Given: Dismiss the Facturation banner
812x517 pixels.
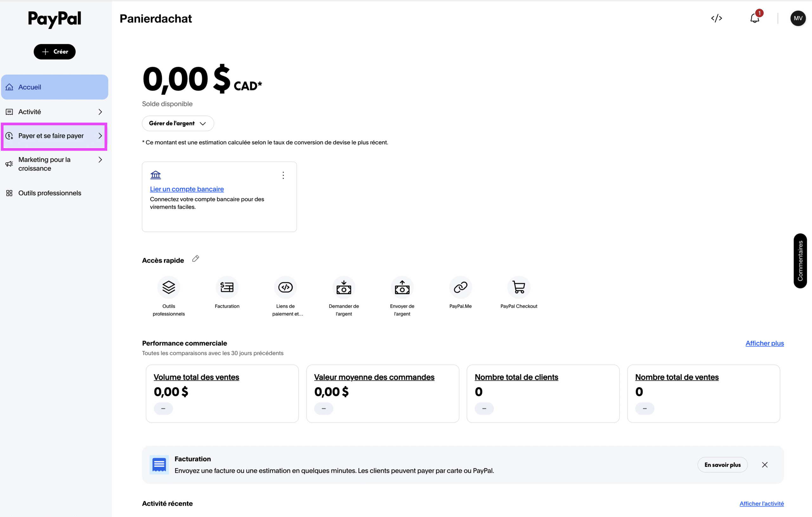Looking at the screenshot, I should 764,465.
